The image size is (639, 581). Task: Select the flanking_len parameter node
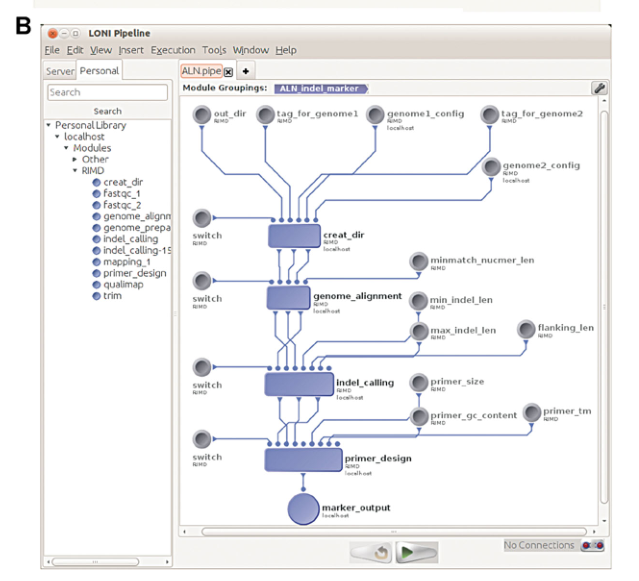[526, 331]
